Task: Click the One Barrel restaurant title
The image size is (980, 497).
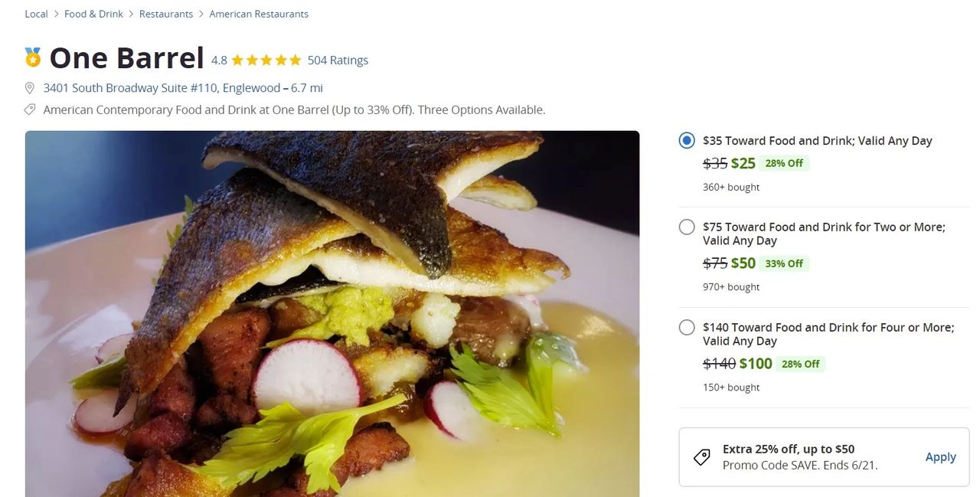Action: coord(126,58)
